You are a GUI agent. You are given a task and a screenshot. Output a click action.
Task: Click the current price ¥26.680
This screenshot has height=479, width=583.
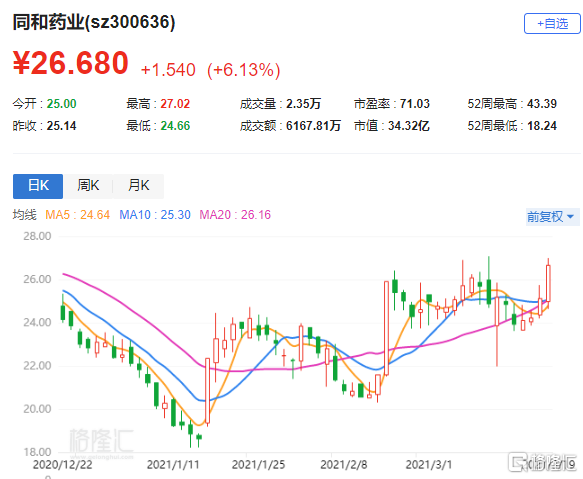71,63
